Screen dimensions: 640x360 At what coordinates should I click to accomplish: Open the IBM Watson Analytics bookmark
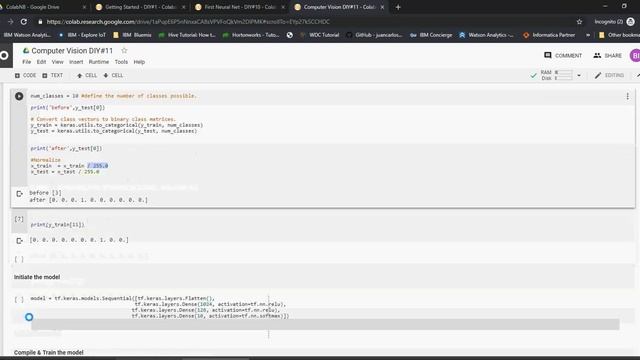[x=27, y=35]
